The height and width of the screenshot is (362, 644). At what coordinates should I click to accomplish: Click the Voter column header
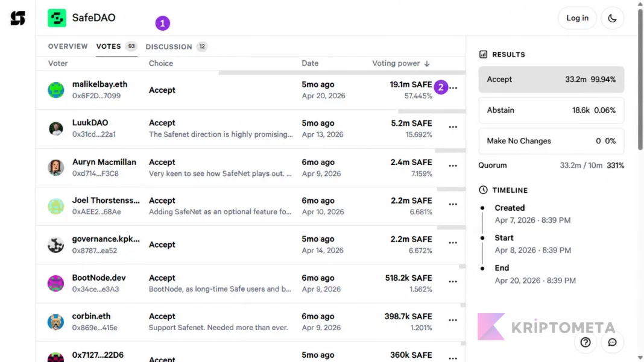coord(58,63)
